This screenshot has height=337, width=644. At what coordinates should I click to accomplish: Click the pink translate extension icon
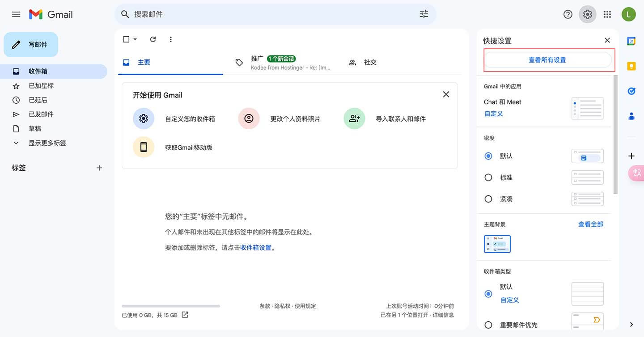click(636, 173)
